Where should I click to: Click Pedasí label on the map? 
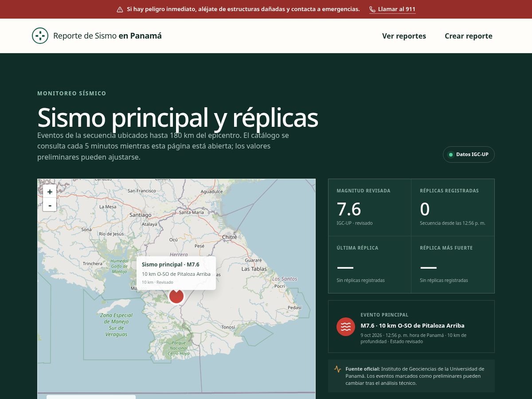pos(294,307)
